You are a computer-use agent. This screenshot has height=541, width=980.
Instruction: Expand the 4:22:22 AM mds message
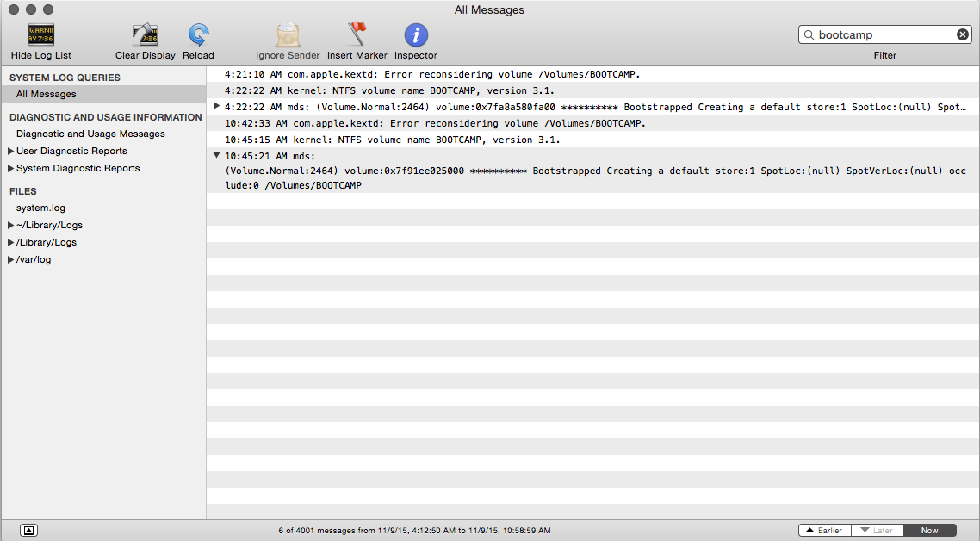pyautogui.click(x=216, y=106)
